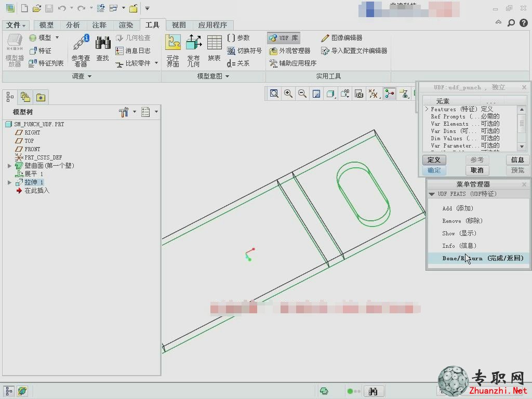Toggle datum display filters in graphics toolbar
Viewport: 532px width, 399px height.
click(373, 94)
